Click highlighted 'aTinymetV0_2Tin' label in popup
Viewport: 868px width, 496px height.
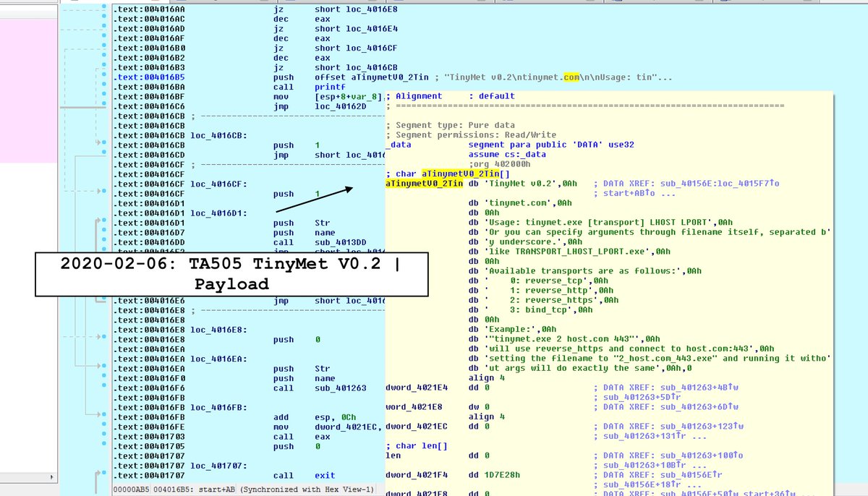[425, 184]
